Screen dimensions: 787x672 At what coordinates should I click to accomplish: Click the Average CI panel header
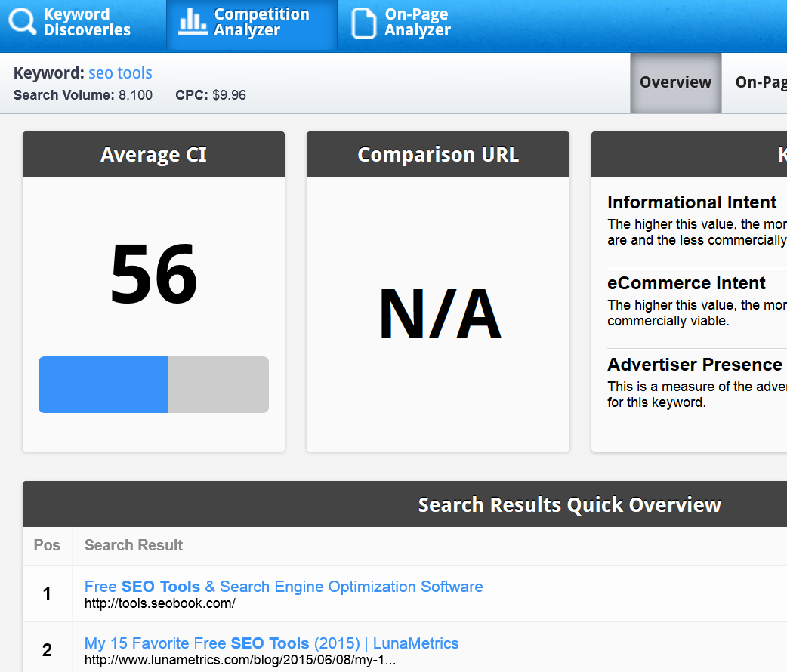pos(153,155)
